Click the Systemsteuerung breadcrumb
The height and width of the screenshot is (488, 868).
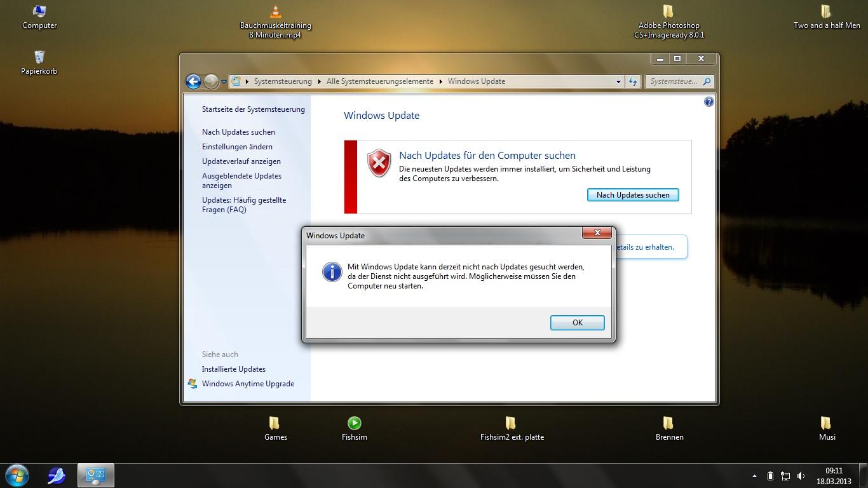283,81
